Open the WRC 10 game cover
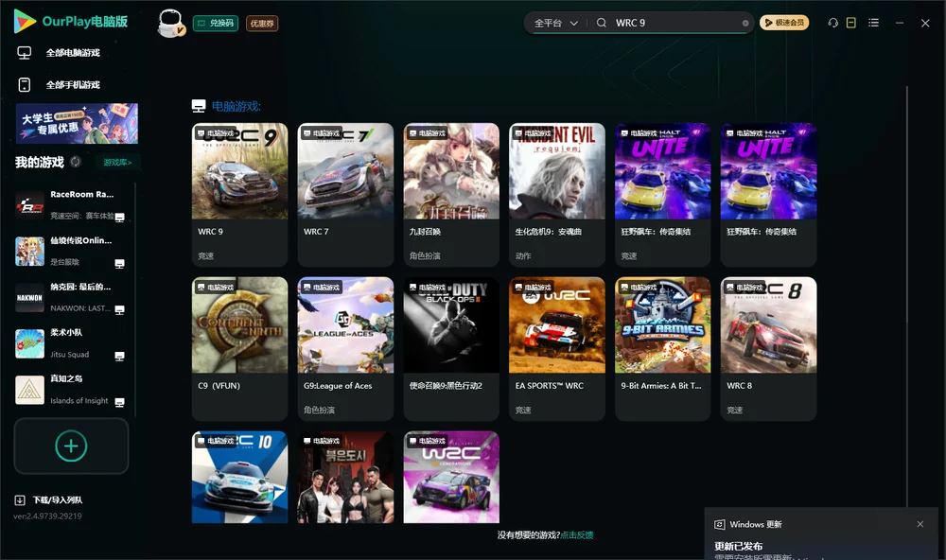The image size is (946, 560). [239, 477]
